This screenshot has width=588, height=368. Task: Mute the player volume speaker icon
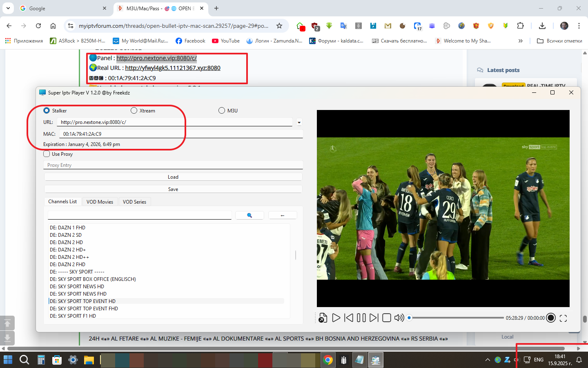399,318
